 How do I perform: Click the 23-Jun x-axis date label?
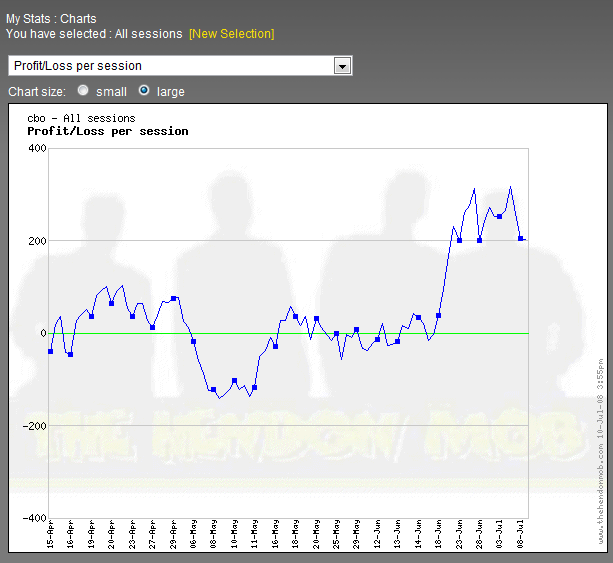tap(459, 534)
